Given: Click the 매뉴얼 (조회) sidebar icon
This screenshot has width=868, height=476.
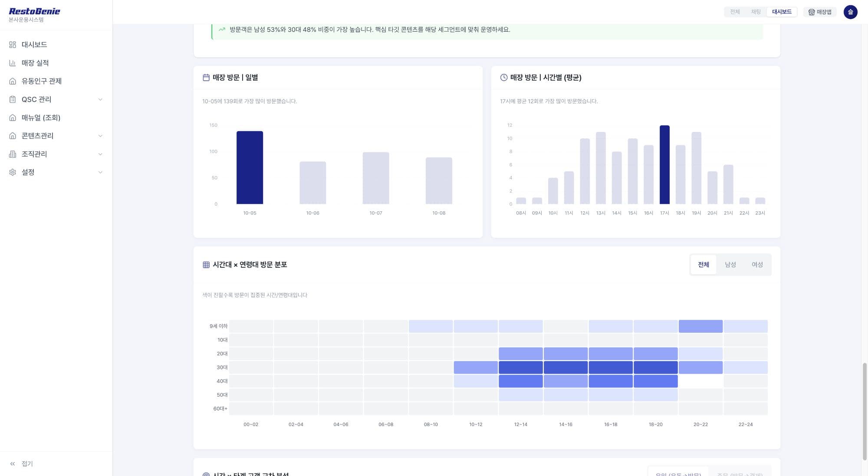Looking at the screenshot, I should [x=13, y=118].
